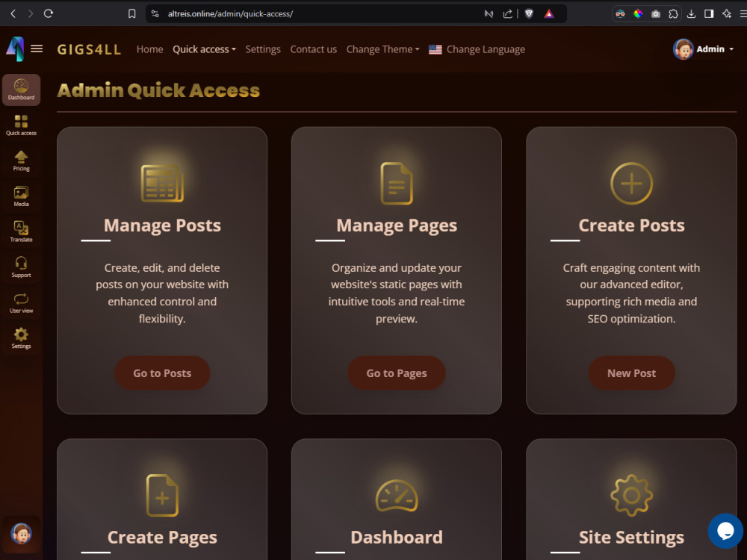The width and height of the screenshot is (747, 560).
Task: Open the Dashboard sidebar icon
Action: tap(21, 90)
